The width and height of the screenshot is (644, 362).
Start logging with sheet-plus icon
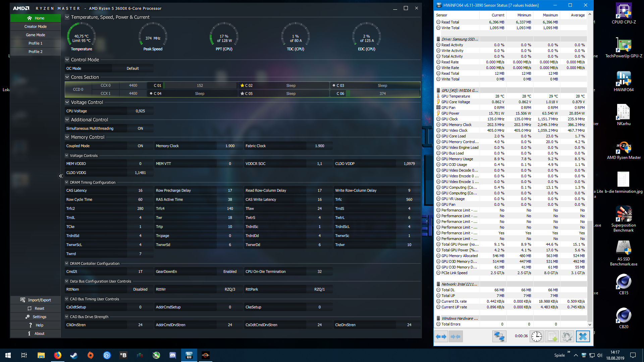[x=552, y=336]
